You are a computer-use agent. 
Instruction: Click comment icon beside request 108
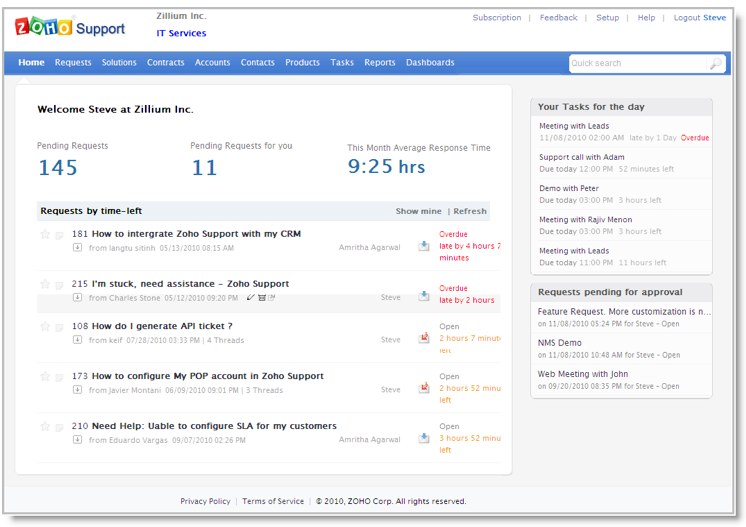pos(59,327)
